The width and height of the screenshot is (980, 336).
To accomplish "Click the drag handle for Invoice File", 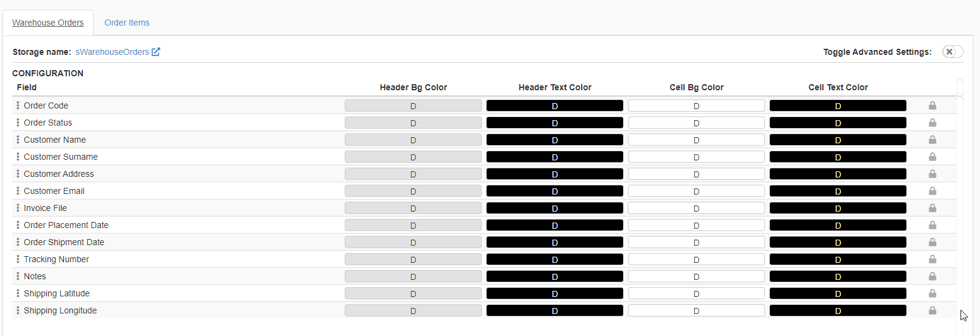I will (18, 208).
